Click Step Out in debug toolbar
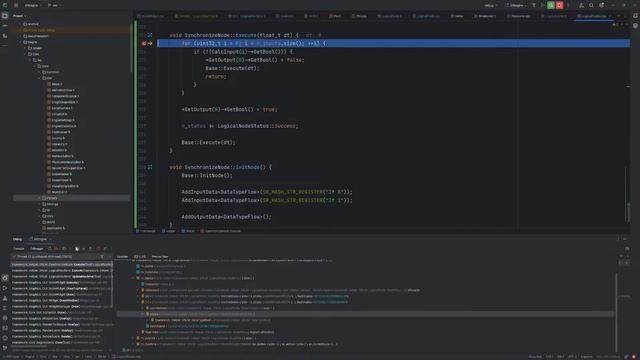Viewport: 640px width, 360px height. 91,249
